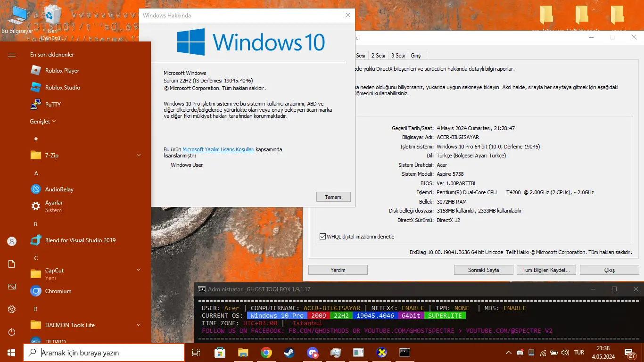
Task: Click the 3072MB RAM memory value
Action: (452, 202)
